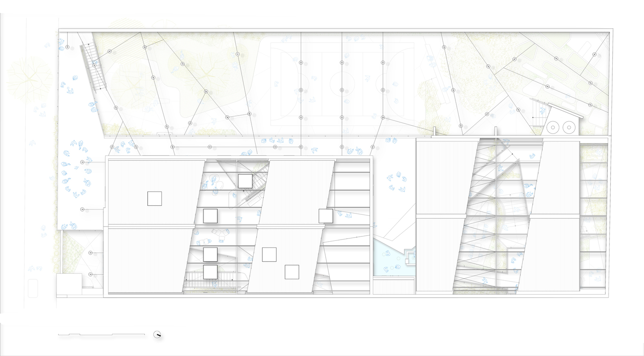
Task: Select the sloped shed roof above the tanks
Action: [x=565, y=111]
